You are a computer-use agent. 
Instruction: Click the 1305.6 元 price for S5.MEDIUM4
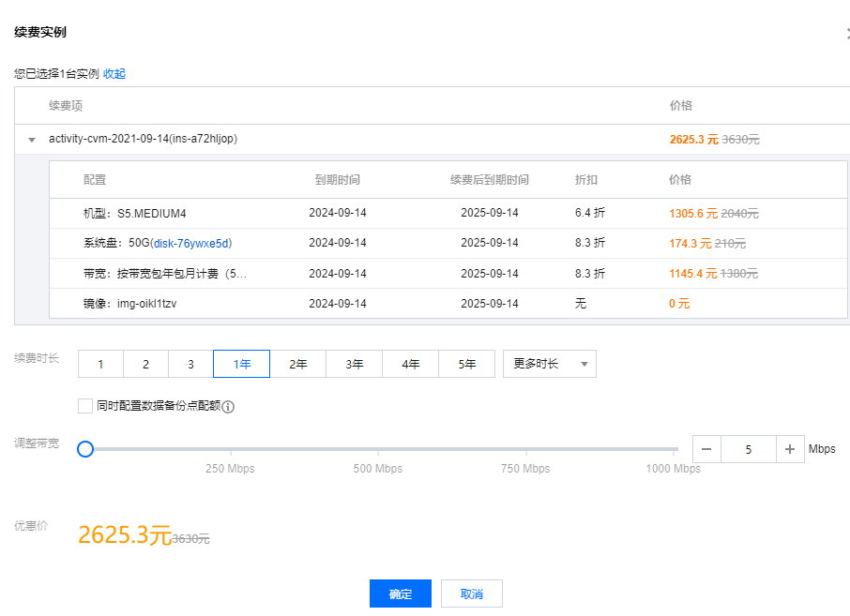click(693, 214)
